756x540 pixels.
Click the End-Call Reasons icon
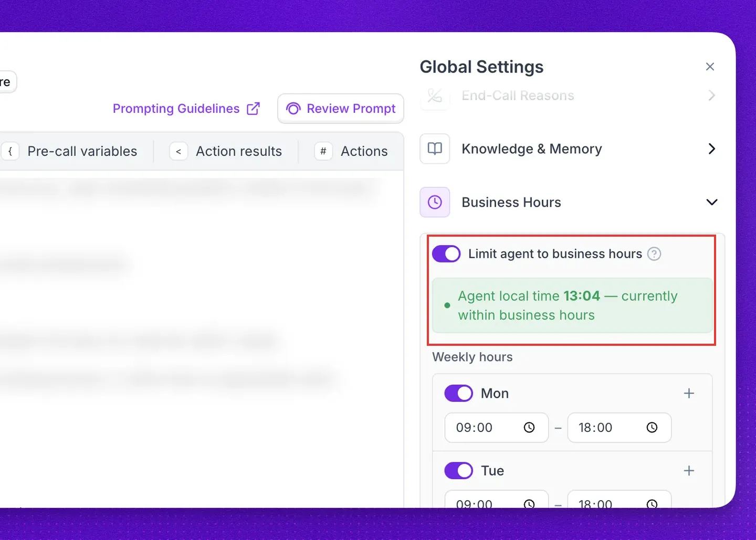(x=435, y=96)
